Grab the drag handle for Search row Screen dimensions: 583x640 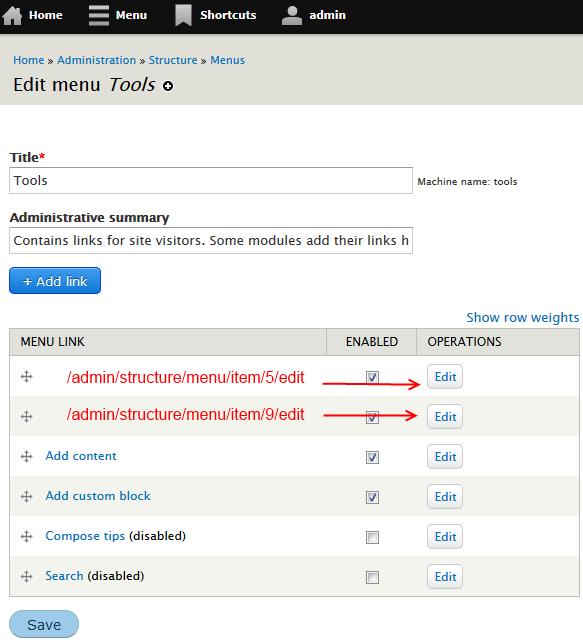pos(27,576)
